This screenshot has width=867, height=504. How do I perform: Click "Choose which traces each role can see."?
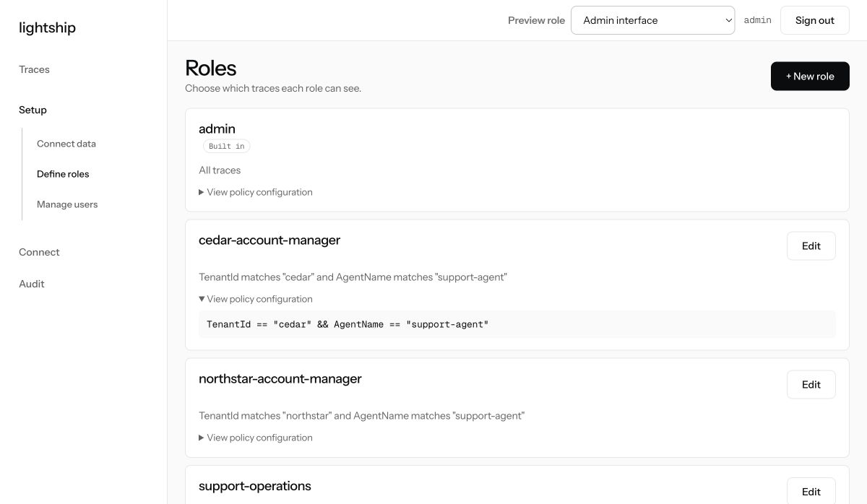pyautogui.click(x=273, y=88)
